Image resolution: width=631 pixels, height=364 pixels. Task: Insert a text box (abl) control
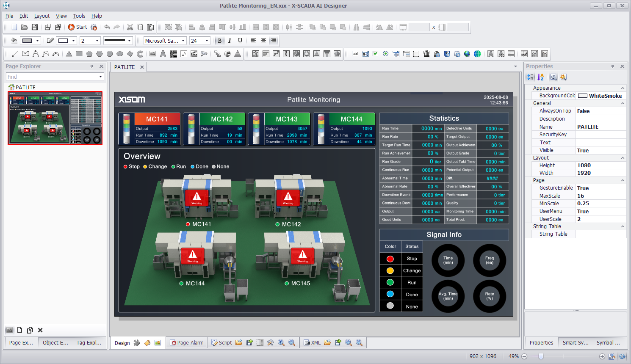(355, 54)
